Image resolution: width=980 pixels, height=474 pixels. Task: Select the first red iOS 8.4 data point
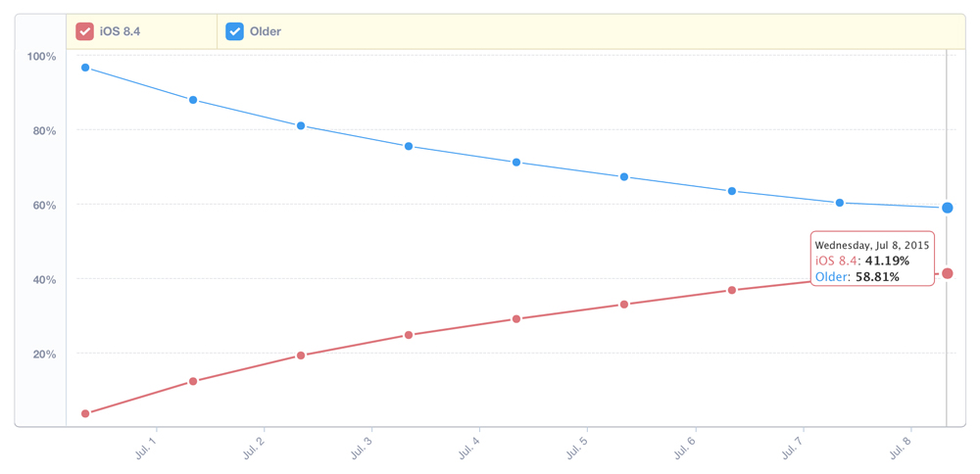[x=85, y=413]
